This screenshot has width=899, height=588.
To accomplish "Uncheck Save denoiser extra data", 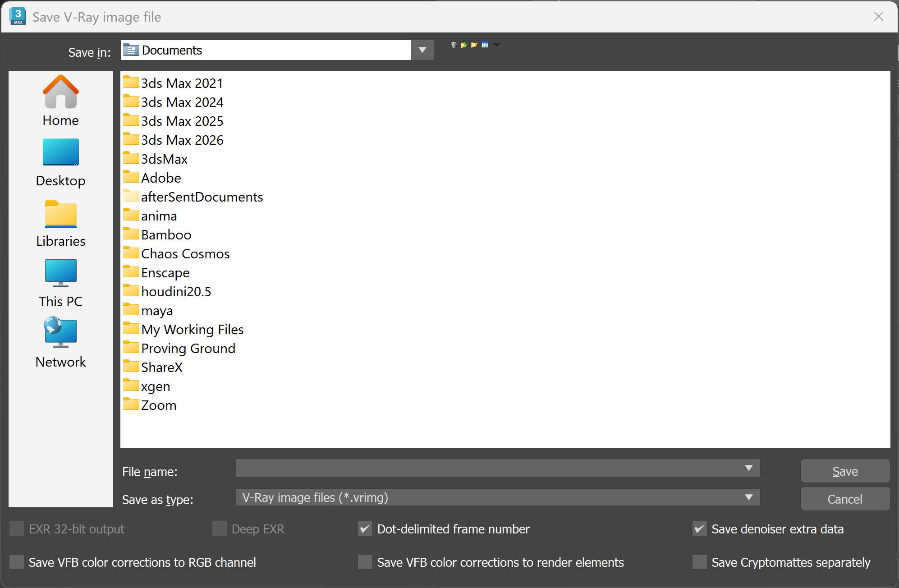I will (x=700, y=528).
